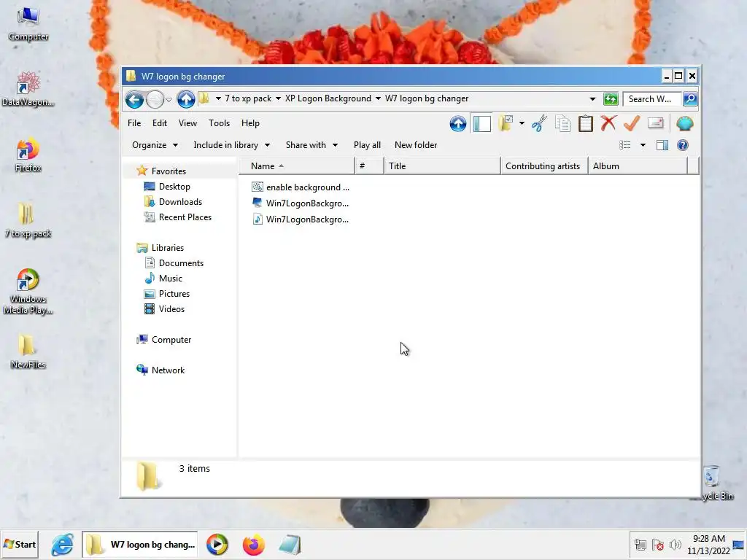This screenshot has width=747, height=560.
Task: Sort by the Title column header
Action: pos(442,166)
